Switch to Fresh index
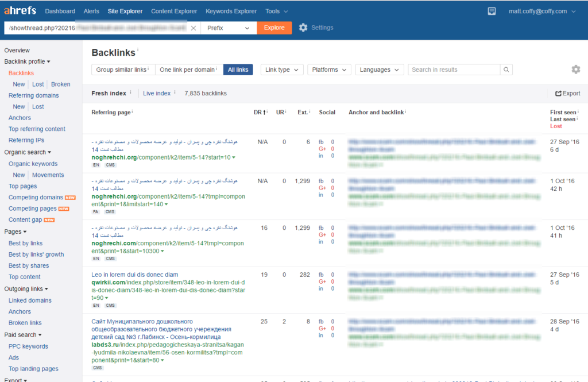The width and height of the screenshot is (588, 382). [109, 93]
